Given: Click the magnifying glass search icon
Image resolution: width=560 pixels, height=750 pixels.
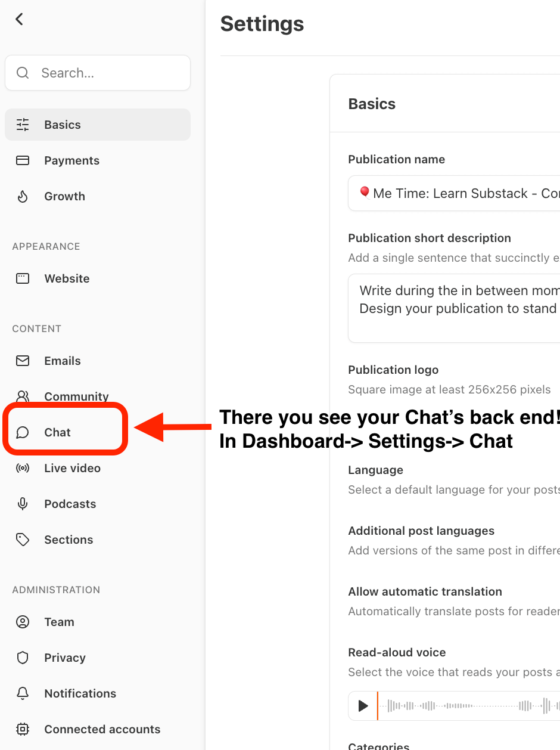Looking at the screenshot, I should [x=23, y=73].
